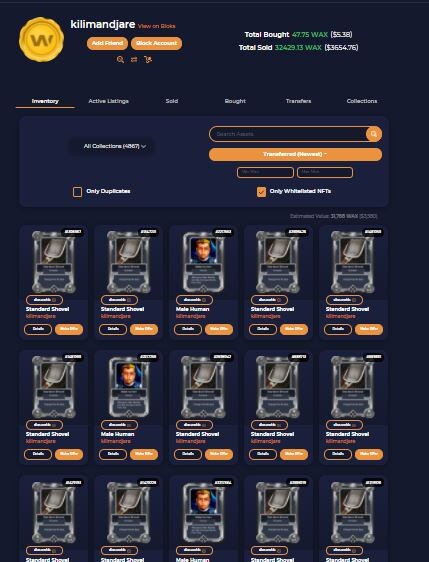429x562 pixels.
Task: Click the 'Male Human' title on top-row card
Action: point(192,309)
